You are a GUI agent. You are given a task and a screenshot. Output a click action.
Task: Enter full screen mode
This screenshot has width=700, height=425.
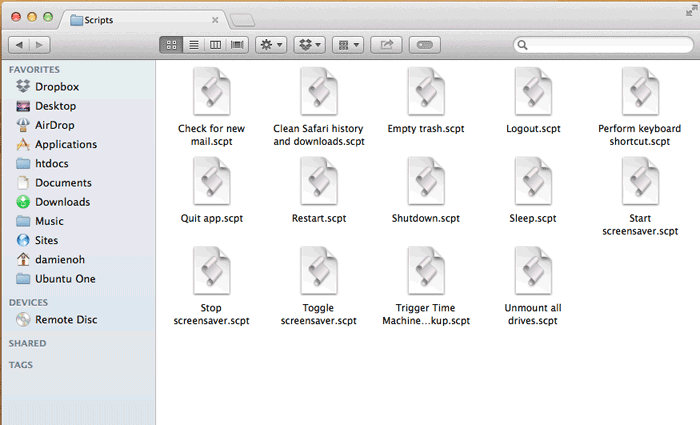pyautogui.click(x=691, y=11)
